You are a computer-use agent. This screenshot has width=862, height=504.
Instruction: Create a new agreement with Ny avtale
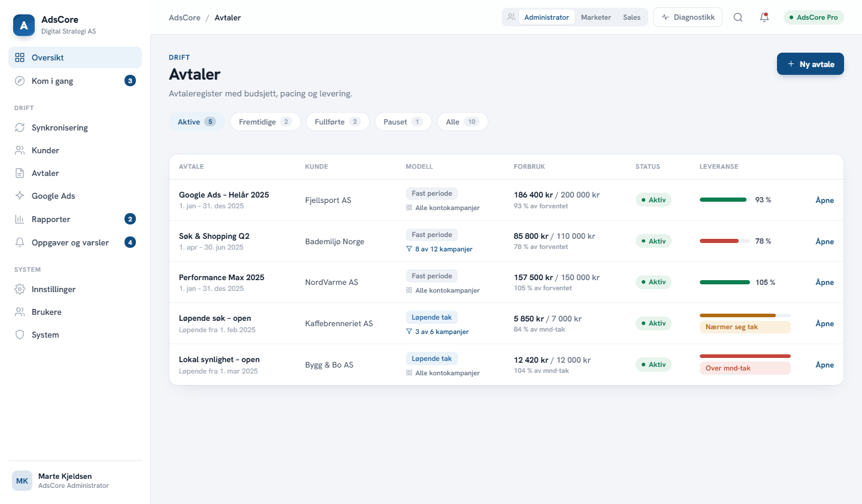pos(811,64)
